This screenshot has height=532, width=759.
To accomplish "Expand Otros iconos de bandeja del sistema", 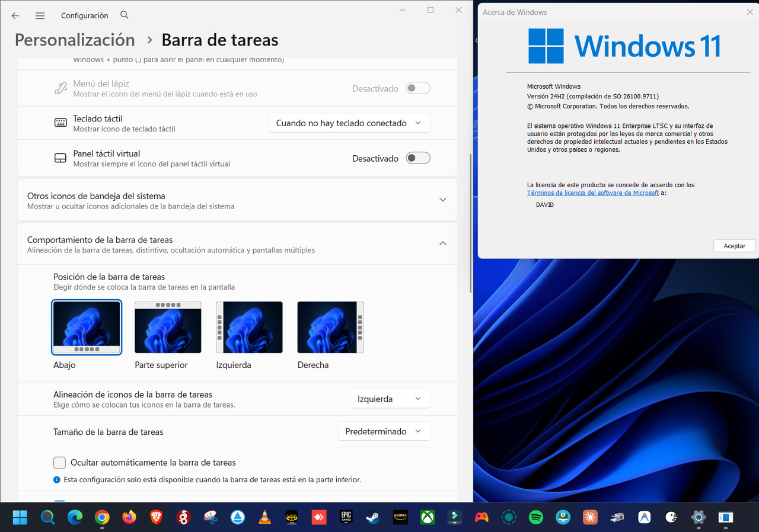I will (x=237, y=200).
